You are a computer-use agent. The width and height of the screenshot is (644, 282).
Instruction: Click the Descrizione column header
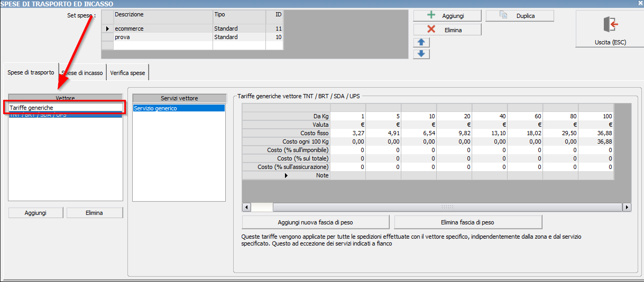pyautogui.click(x=163, y=15)
